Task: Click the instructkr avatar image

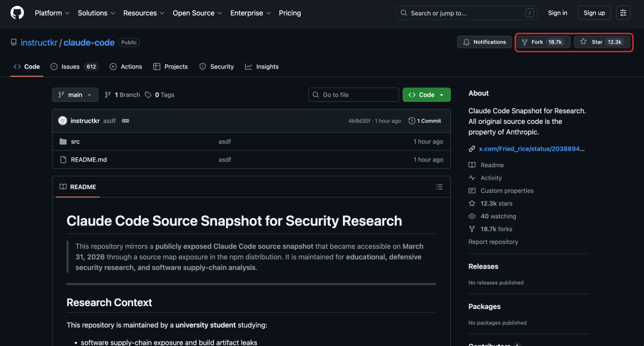Action: click(63, 121)
